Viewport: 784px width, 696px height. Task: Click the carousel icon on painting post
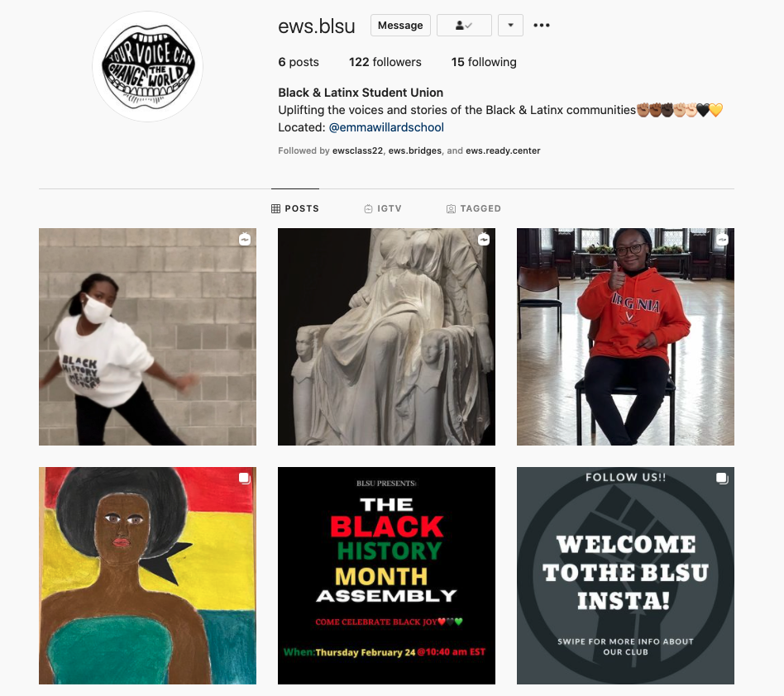tap(245, 478)
